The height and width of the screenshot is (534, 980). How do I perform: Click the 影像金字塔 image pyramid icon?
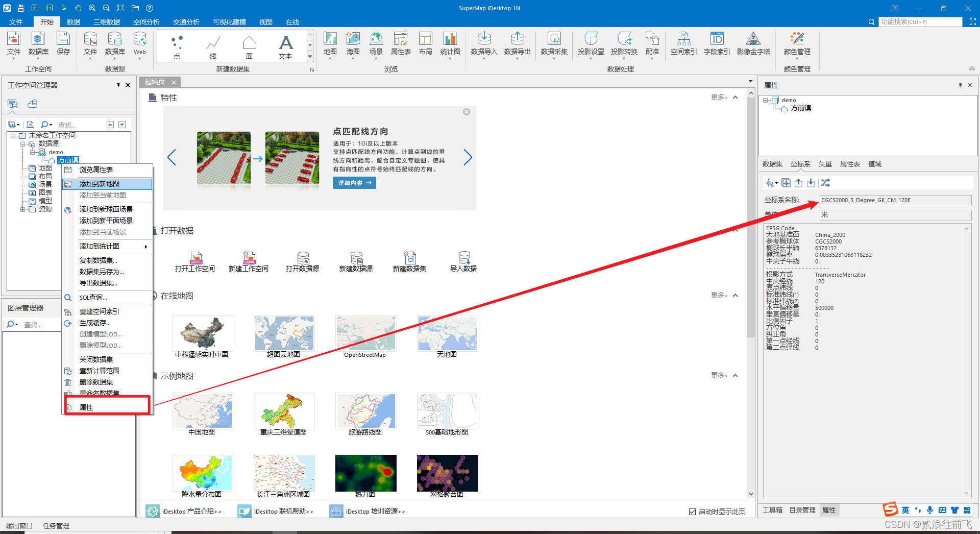[x=753, y=45]
